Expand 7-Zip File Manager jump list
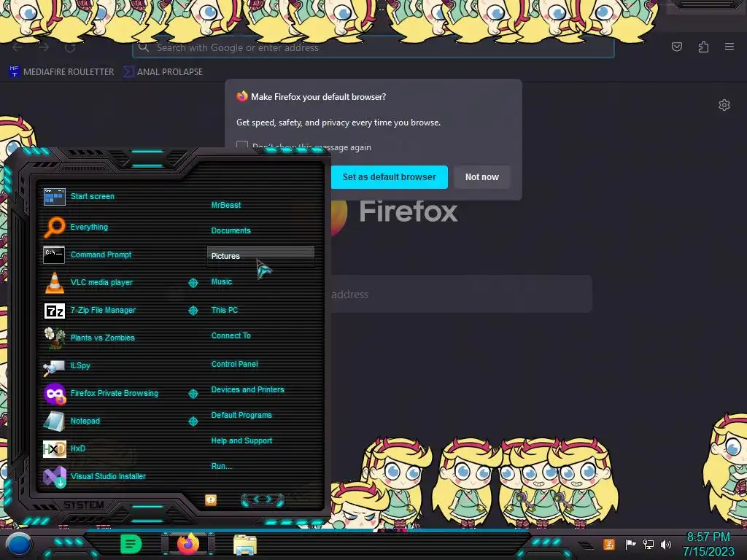Screen dimensions: 747x560 193,311
